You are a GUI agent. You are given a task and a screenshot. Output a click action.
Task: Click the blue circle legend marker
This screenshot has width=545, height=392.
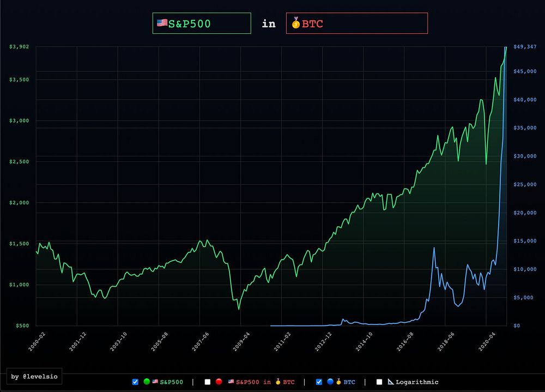330,382
